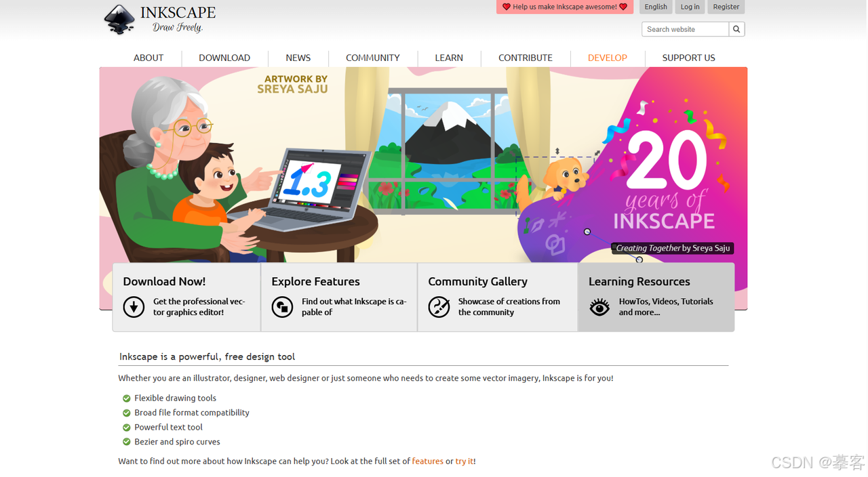Open the CONTRIBUTE menu
868x477 pixels.
click(526, 58)
